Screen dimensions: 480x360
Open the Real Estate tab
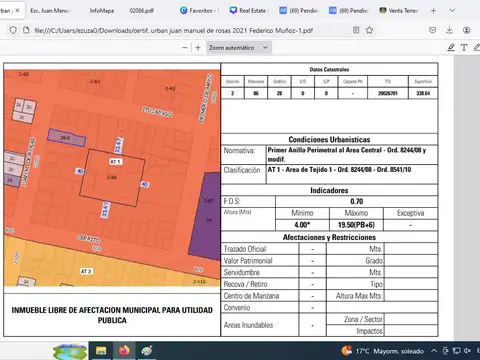tap(248, 11)
